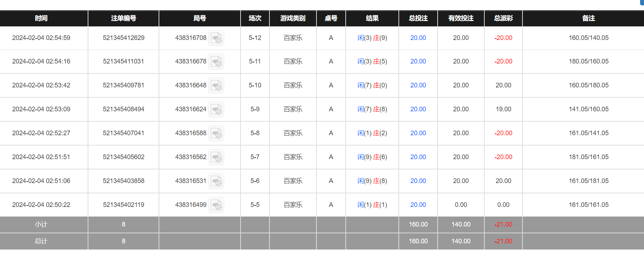Image resolution: width=644 pixels, height=254 pixels.
Task: Click the 20.00 total bet link for session 5-9
Action: (x=418, y=109)
